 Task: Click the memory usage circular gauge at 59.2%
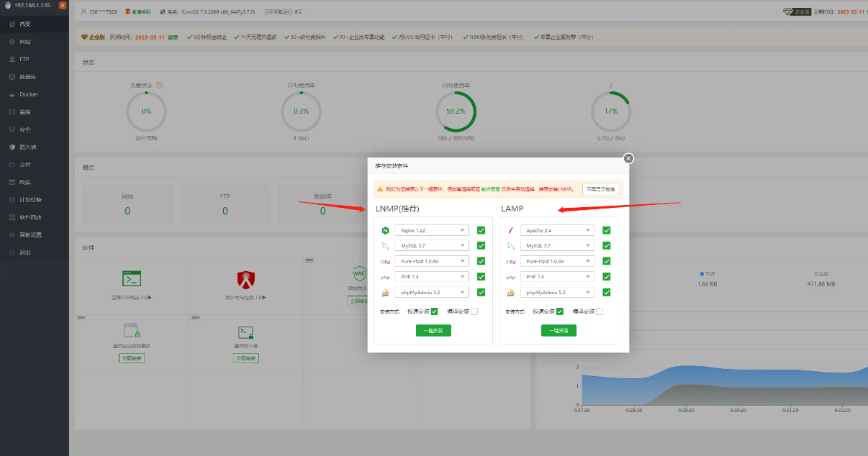(x=456, y=111)
